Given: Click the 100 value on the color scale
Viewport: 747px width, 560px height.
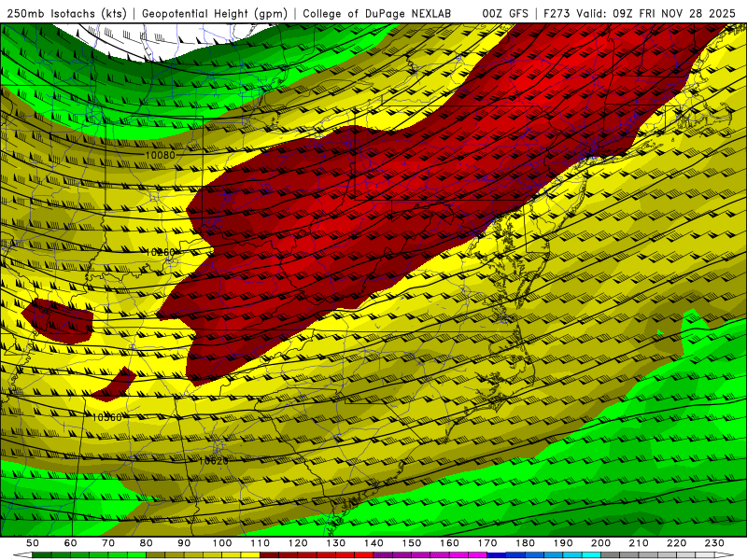Looking at the screenshot, I should [x=222, y=543].
